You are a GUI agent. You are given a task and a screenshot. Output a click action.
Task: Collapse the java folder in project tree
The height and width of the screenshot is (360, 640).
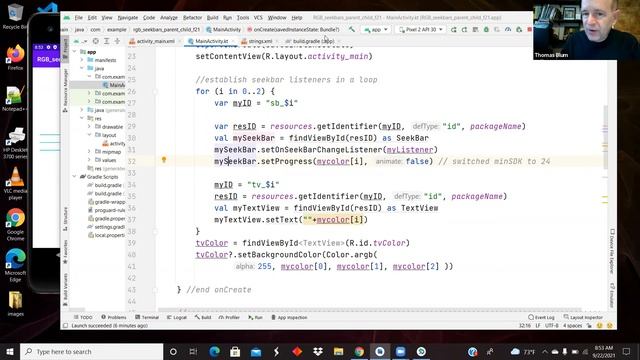coord(82,68)
